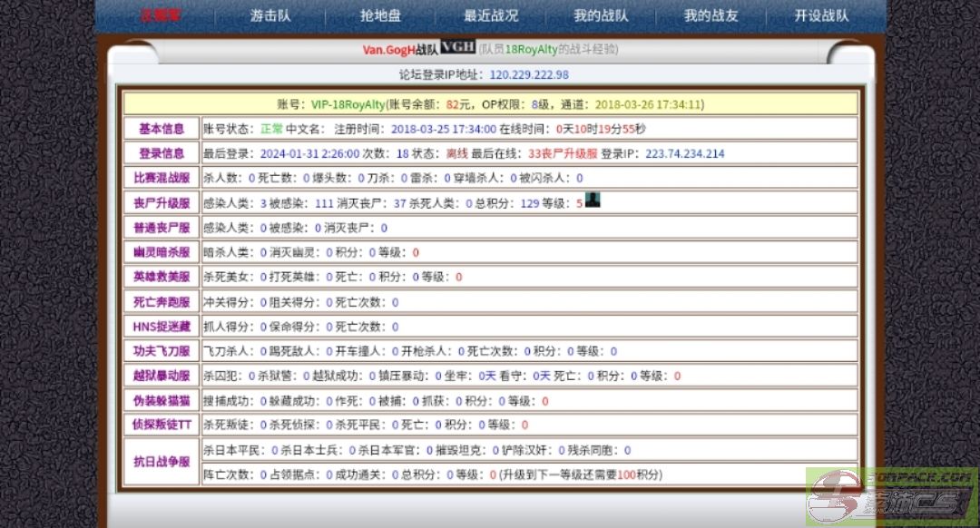Click the red 33丧尸升级服 last-online link
The width and height of the screenshot is (980, 528).
point(563,153)
